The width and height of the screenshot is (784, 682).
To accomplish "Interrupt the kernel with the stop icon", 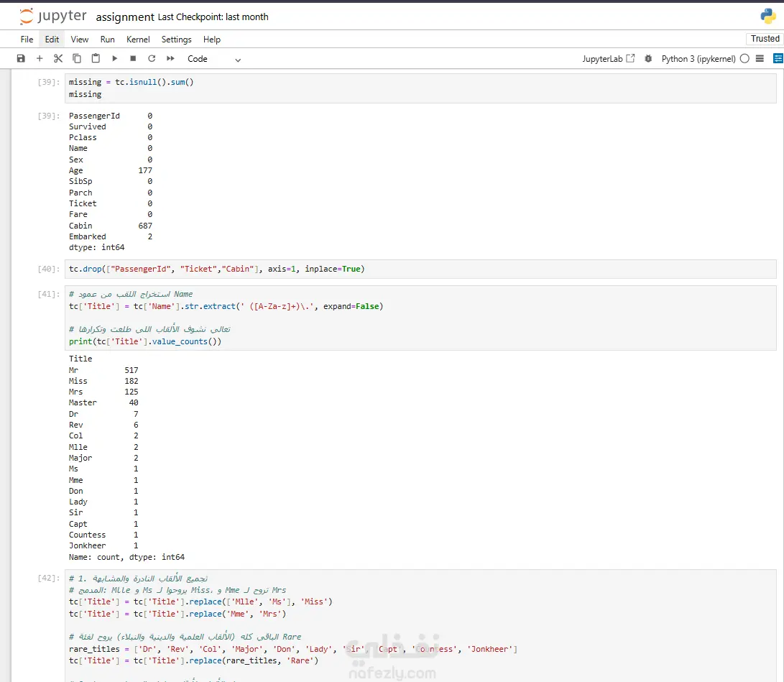I will click(x=133, y=58).
